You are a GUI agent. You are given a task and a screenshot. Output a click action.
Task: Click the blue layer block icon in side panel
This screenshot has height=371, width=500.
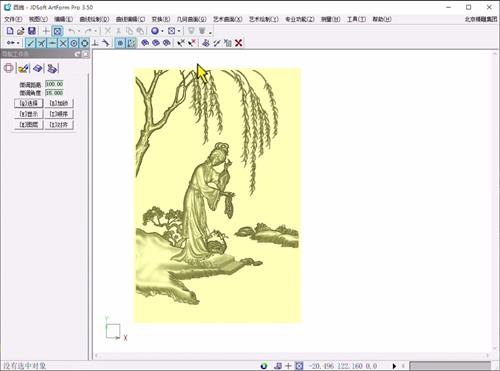click(x=38, y=68)
